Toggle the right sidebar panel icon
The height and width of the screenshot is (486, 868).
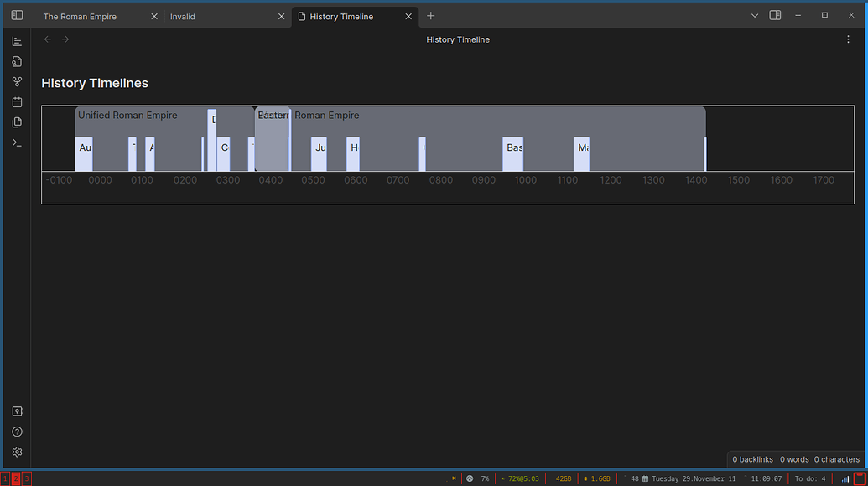(x=775, y=15)
